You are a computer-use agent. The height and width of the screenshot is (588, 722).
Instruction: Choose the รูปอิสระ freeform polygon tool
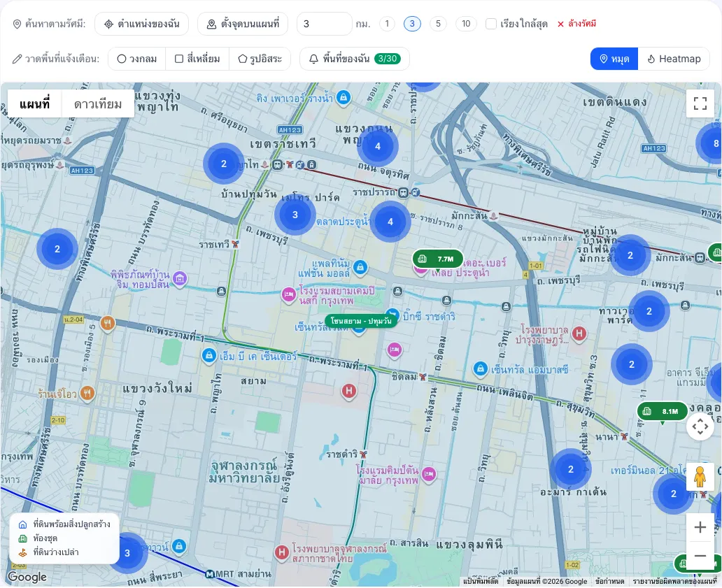tap(260, 59)
